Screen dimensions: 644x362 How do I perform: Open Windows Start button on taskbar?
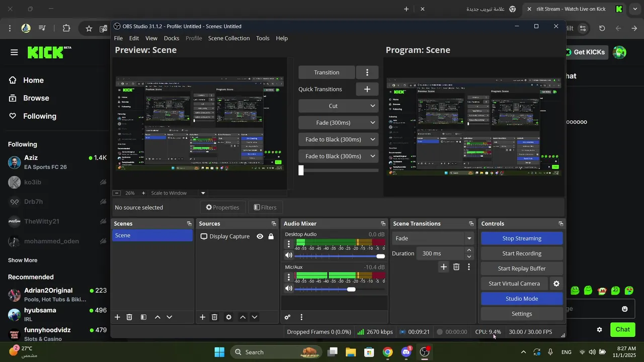pyautogui.click(x=220, y=352)
